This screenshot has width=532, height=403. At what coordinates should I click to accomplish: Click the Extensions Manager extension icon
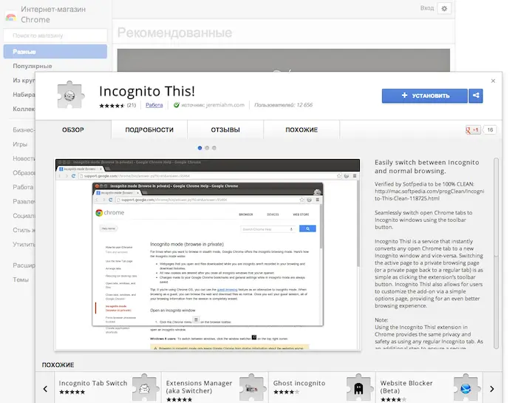point(252,387)
